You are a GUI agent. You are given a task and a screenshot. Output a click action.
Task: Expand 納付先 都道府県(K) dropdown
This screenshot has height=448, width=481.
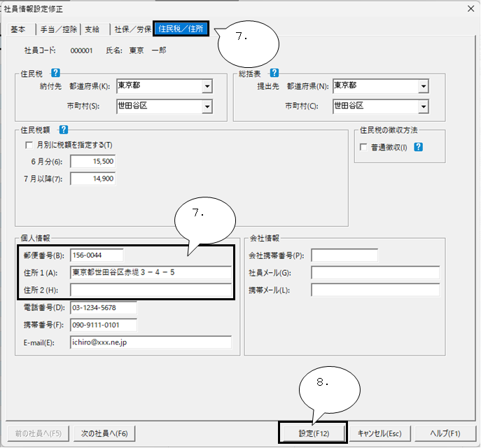[x=207, y=87]
